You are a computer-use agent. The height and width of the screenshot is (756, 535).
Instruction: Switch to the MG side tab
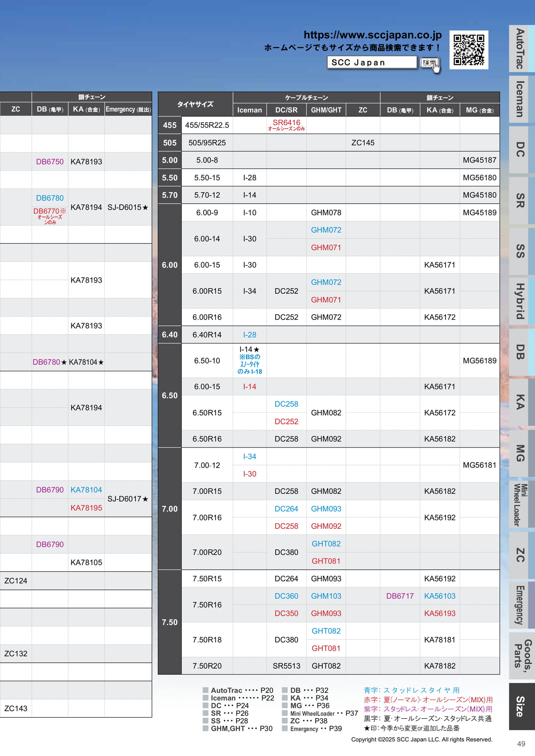click(x=521, y=453)
